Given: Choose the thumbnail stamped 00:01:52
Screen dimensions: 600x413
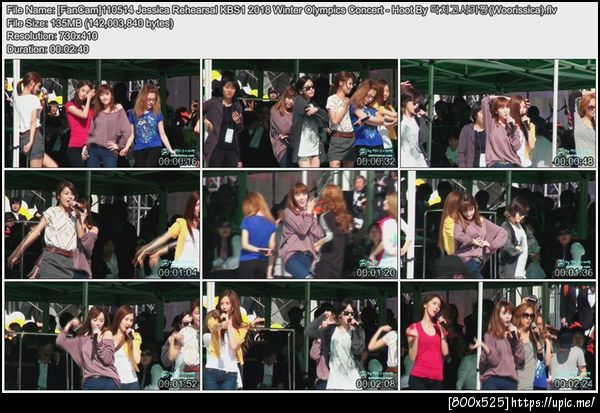Looking at the screenshot, I should pos(102,336).
